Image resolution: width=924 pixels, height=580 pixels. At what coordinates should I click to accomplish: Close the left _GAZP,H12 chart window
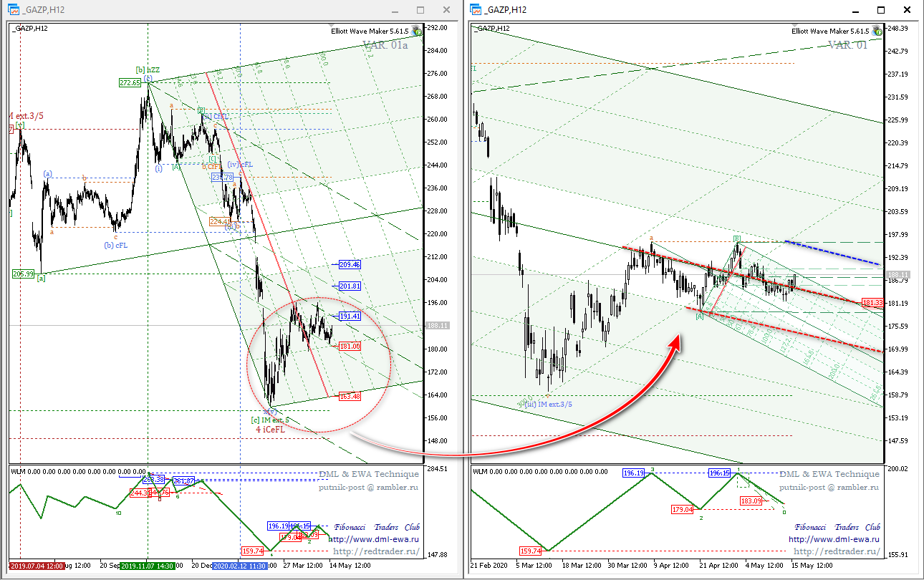447,10
